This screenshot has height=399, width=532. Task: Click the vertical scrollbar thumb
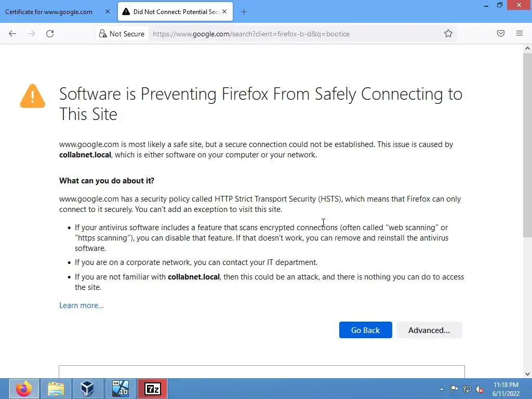[527, 145]
